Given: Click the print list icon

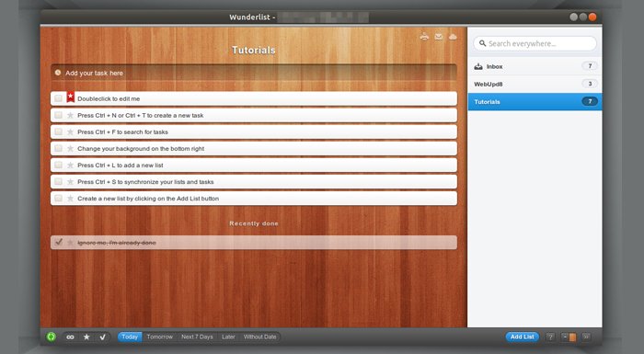Looking at the screenshot, I should point(424,37).
